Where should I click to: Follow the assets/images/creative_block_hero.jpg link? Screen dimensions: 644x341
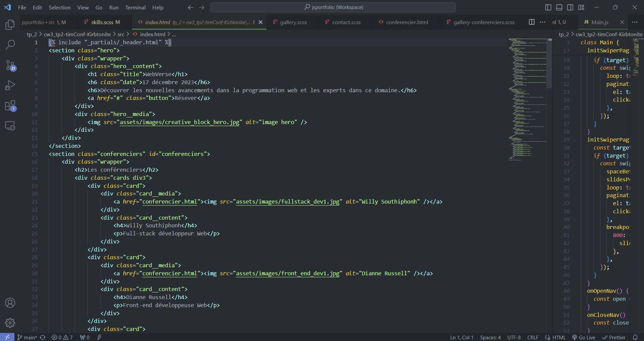(x=180, y=122)
